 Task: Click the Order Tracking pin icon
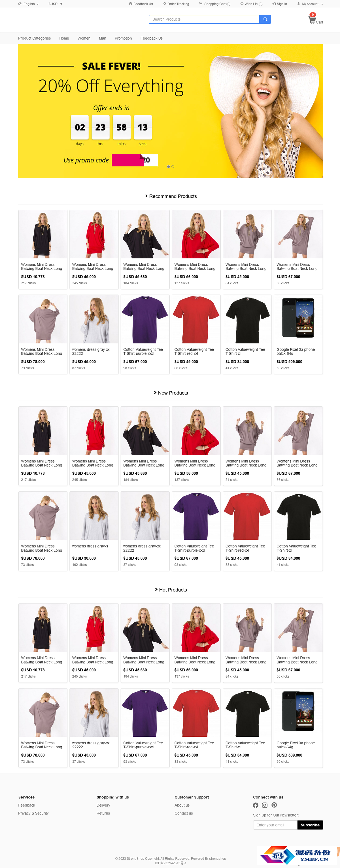165,4
